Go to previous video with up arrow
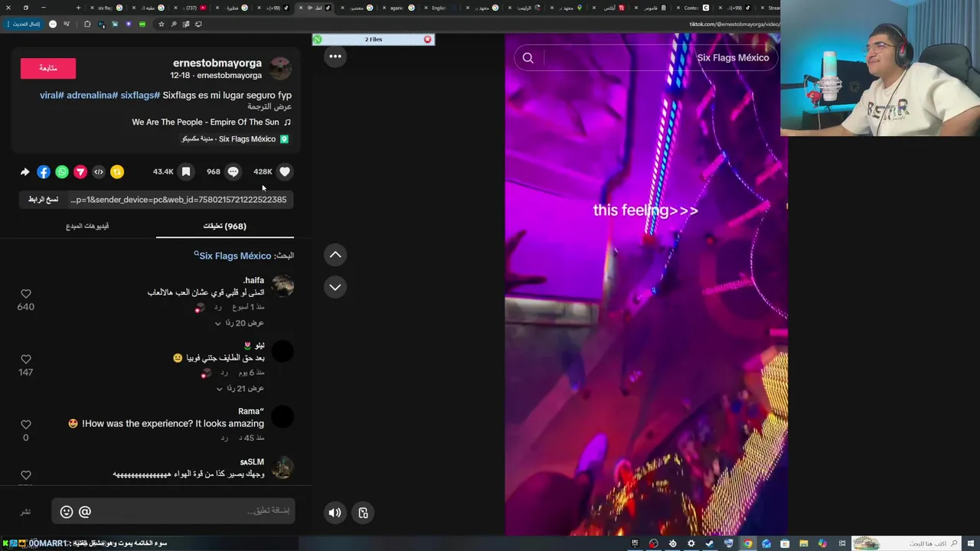The height and width of the screenshot is (551, 980). (x=335, y=255)
